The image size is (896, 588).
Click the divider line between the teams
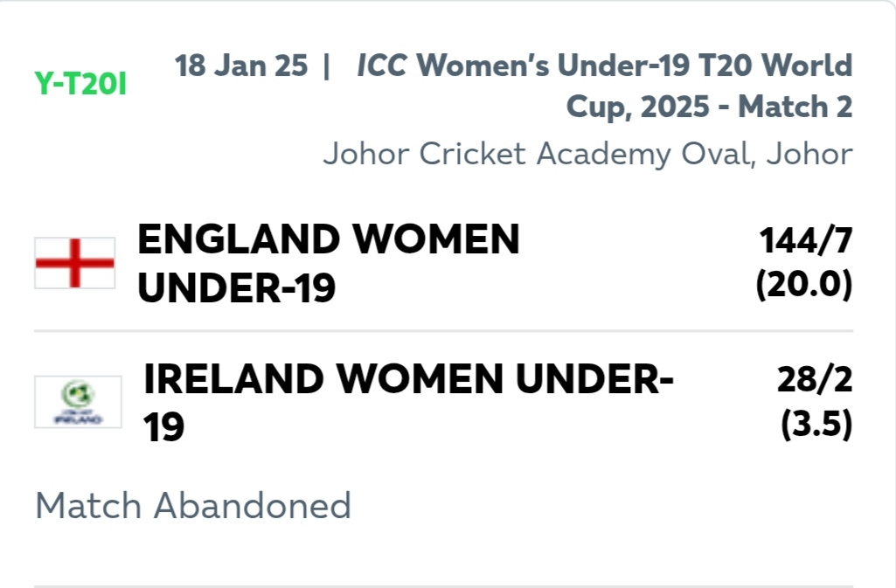[443, 330]
